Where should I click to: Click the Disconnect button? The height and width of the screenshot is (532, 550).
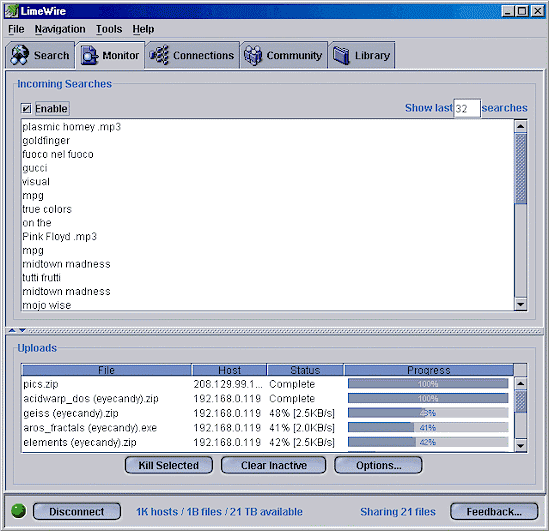tap(76, 511)
